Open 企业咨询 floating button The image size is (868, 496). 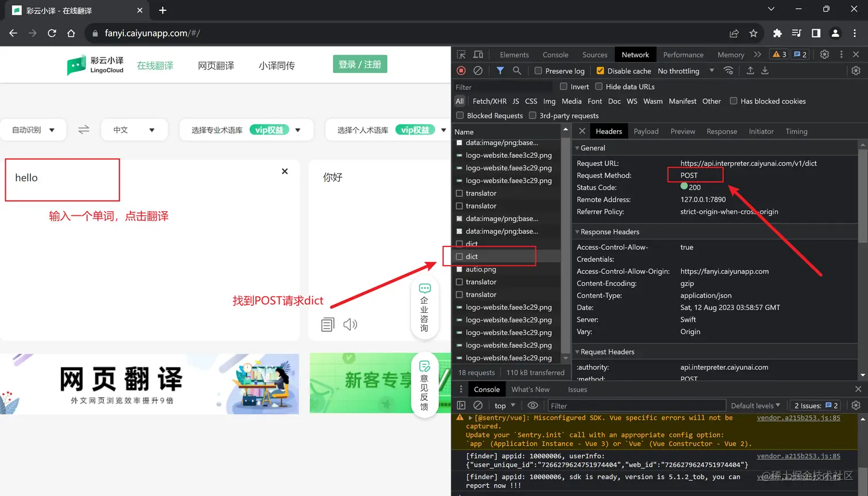coord(424,308)
